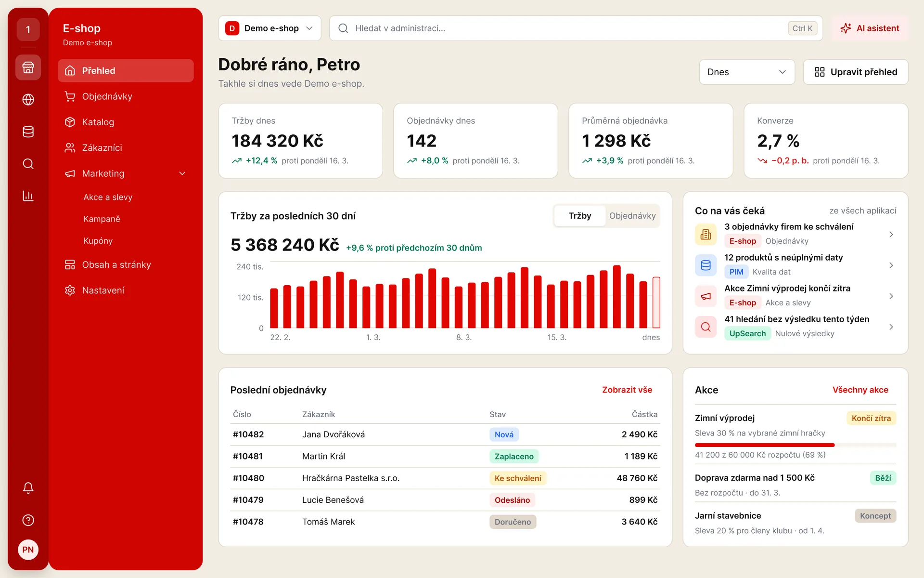Click the magnifier icon in search bar
The width and height of the screenshot is (924, 578).
coord(343,28)
